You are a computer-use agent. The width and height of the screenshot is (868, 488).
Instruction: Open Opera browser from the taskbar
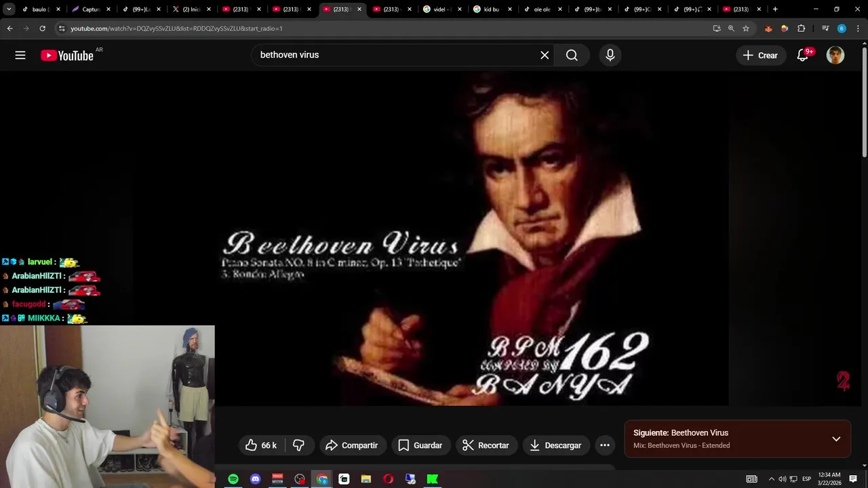pos(389,479)
